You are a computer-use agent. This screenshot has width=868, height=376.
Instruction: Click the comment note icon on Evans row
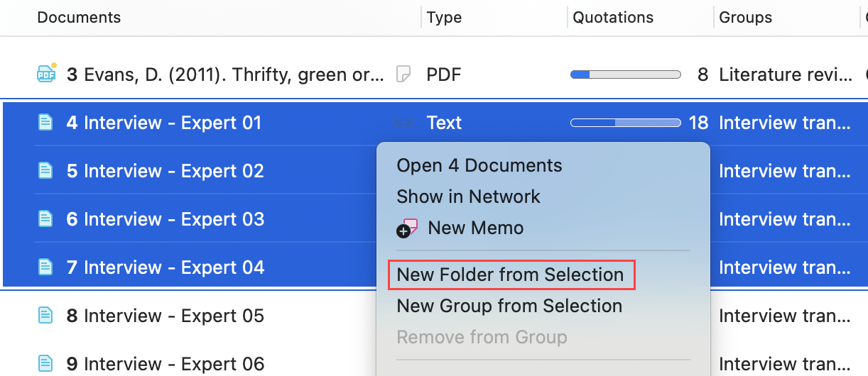click(403, 74)
